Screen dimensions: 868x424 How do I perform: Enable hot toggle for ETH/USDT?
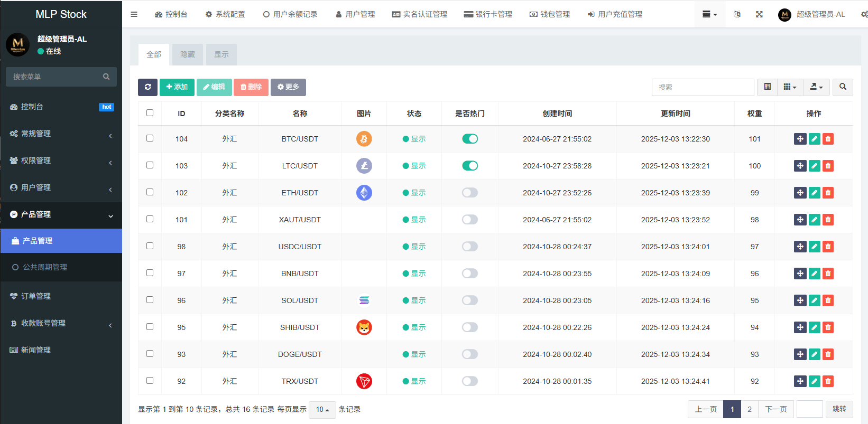tap(469, 193)
